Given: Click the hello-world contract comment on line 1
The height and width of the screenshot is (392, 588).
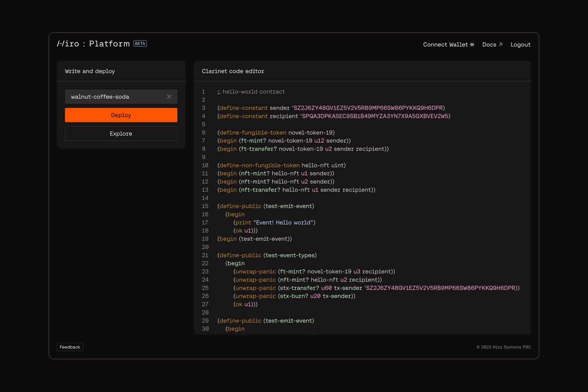Looking at the screenshot, I should 251,92.
